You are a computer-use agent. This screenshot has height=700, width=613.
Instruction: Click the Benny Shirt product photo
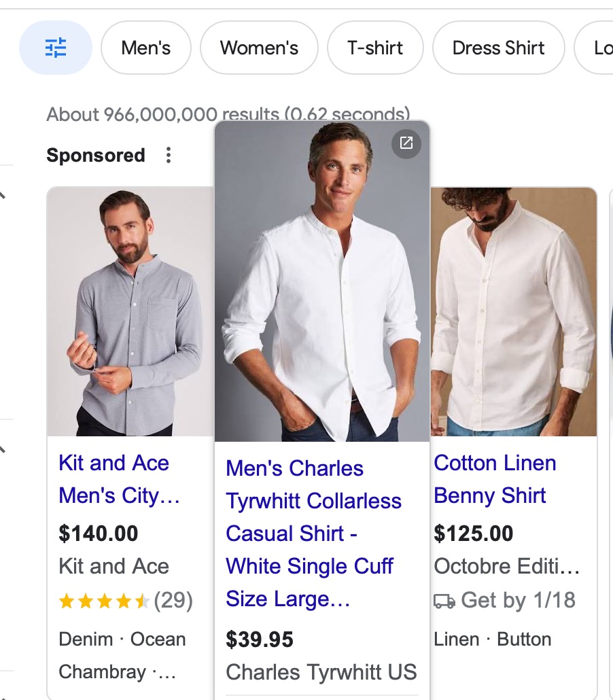tap(514, 313)
